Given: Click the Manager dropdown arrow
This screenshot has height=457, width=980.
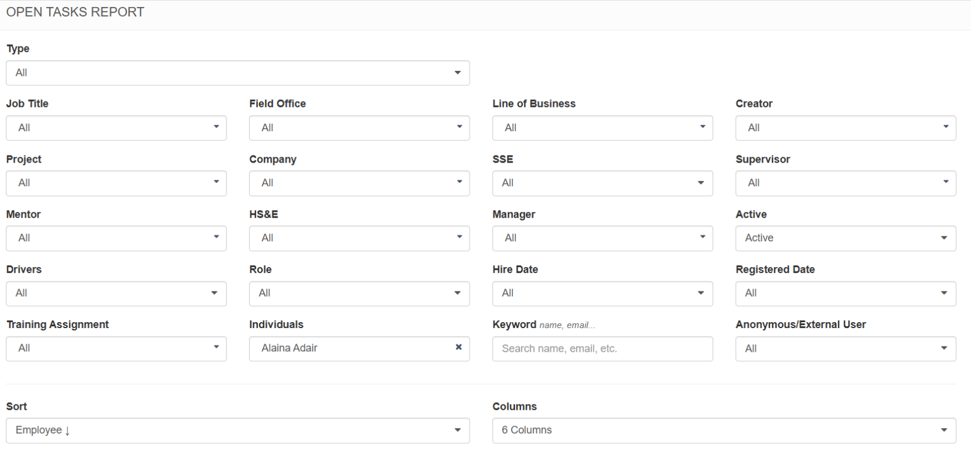Looking at the screenshot, I should [703, 238].
